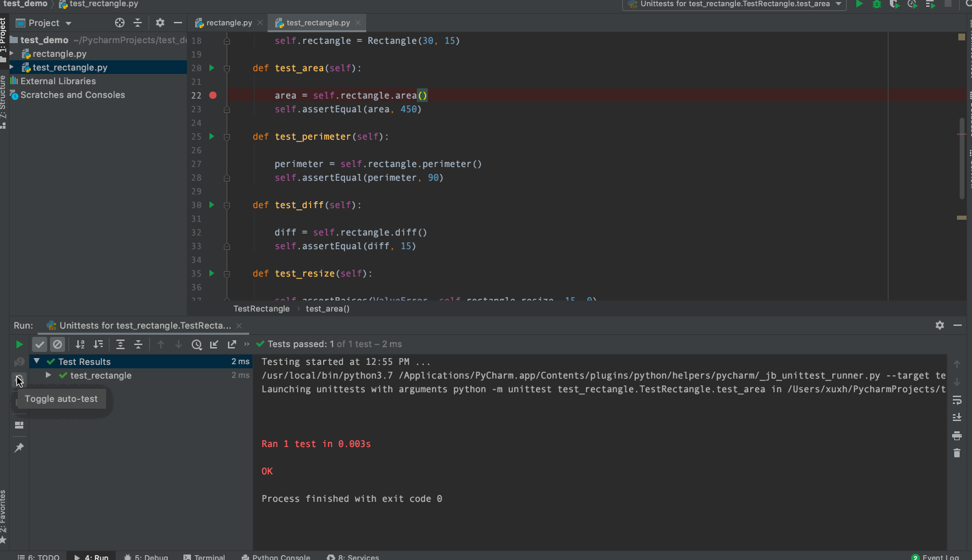Toggle Show Ignored tests button
The height and width of the screenshot is (560, 972).
[x=57, y=344]
